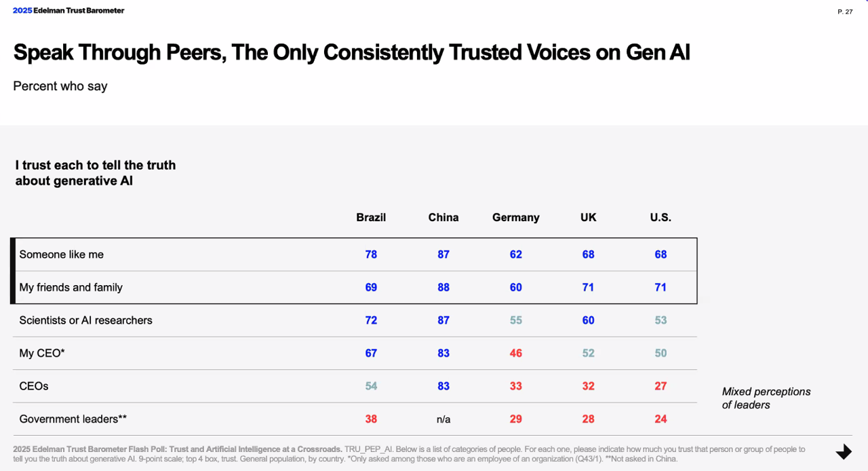This screenshot has width=868, height=471.
Task: Click the black next-slide arrow icon
Action: [x=843, y=452]
